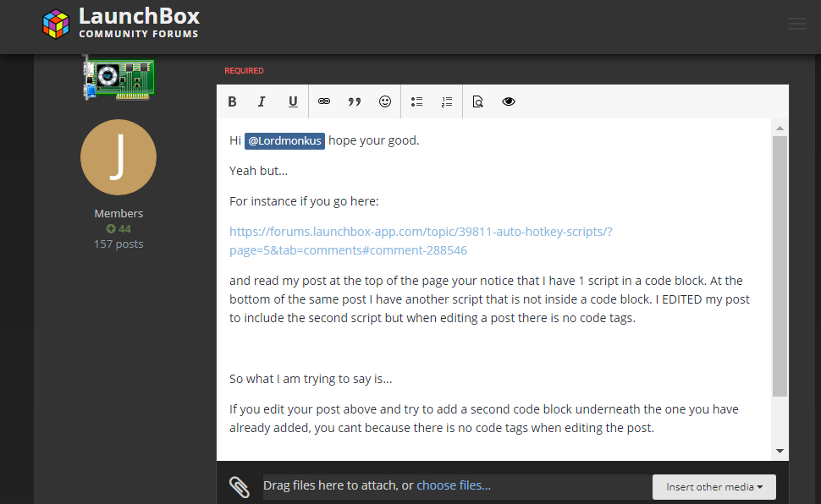
Task: Click the 'Drag files here to attach' area
Action: tap(458, 485)
